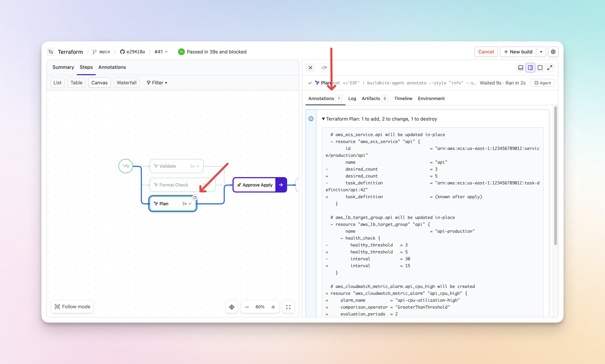The image size is (605, 364).
Task: Click the Cancel build button
Action: tap(486, 52)
